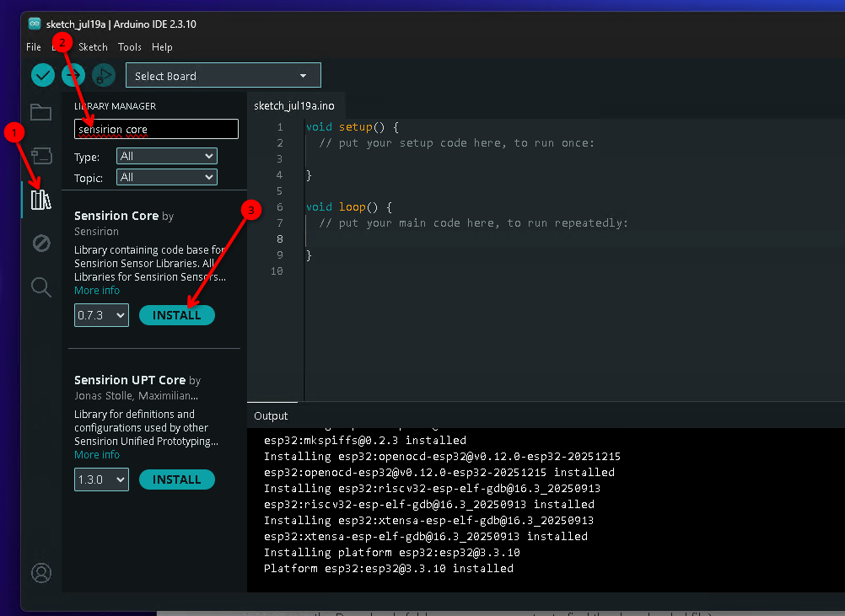Click the '// put your main code here' comment

click(x=473, y=223)
